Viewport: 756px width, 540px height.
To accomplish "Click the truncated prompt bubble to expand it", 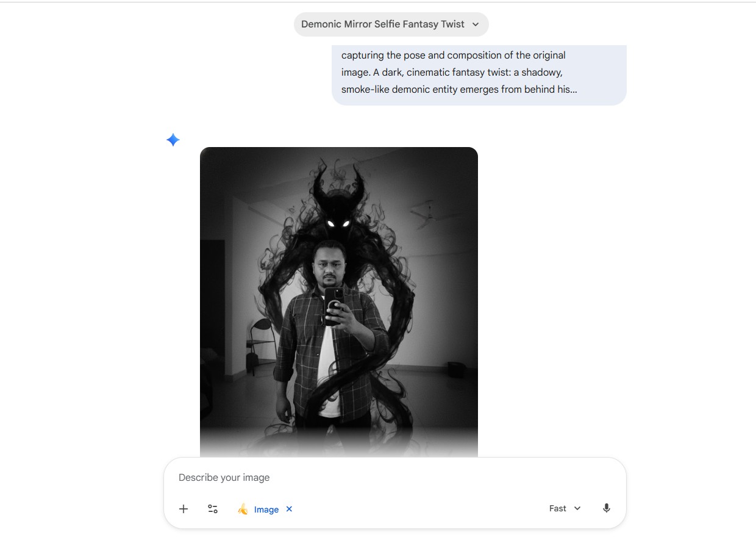I will coord(479,72).
